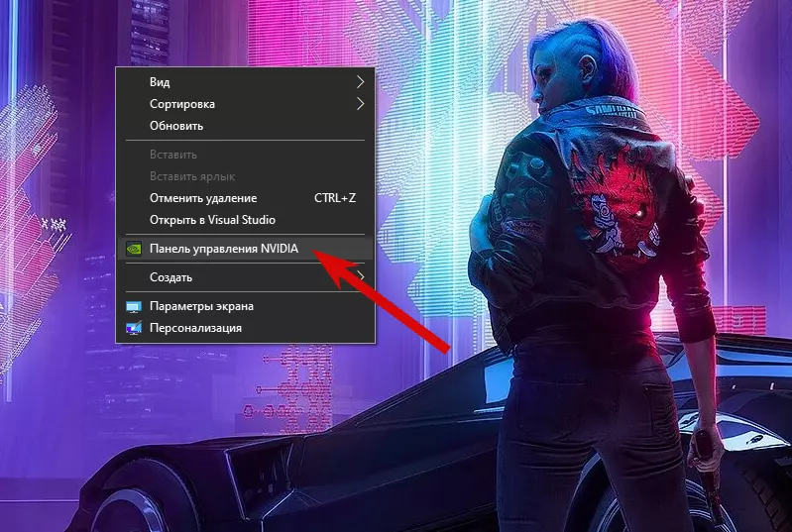
Task: Expand the Сортировка chevron arrow
Action: click(x=360, y=104)
